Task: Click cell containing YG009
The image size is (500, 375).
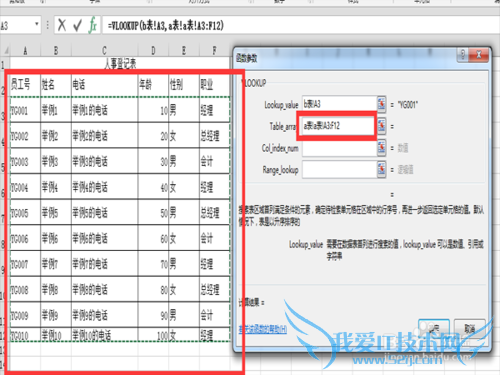Action: [25, 315]
